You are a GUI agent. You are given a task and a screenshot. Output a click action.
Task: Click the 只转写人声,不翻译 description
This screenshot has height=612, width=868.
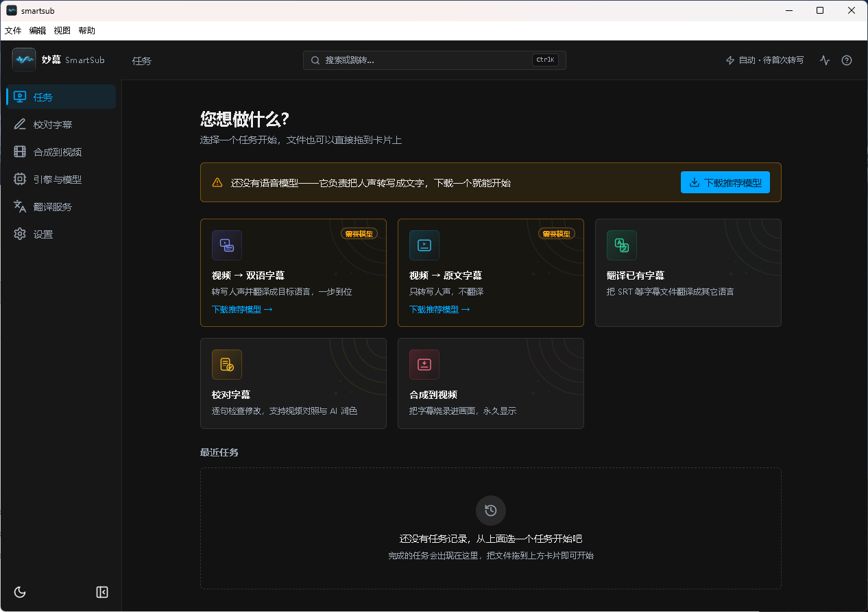tap(446, 292)
